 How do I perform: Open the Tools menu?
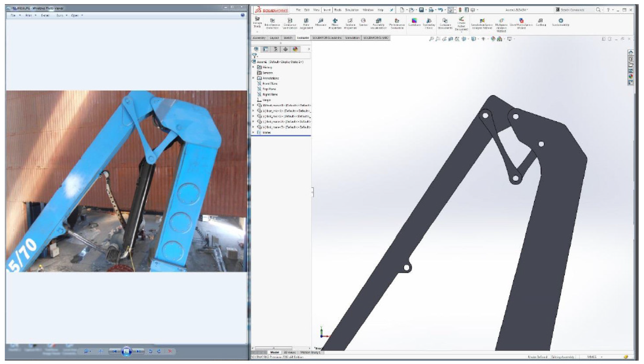[338, 10]
